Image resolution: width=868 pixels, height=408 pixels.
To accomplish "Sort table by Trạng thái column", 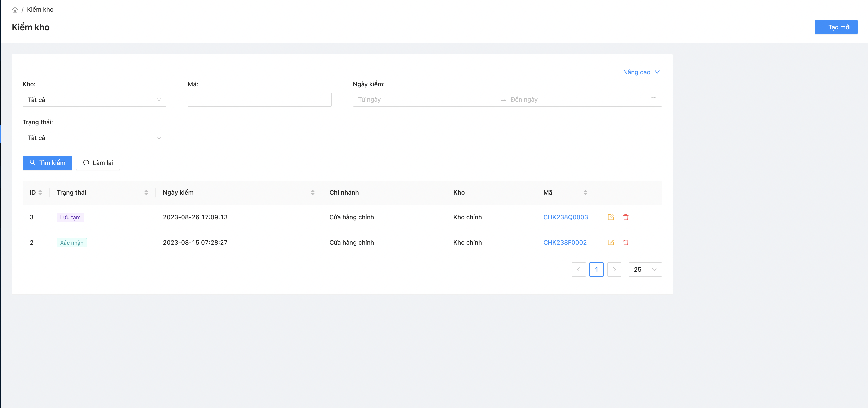I will coord(146,193).
